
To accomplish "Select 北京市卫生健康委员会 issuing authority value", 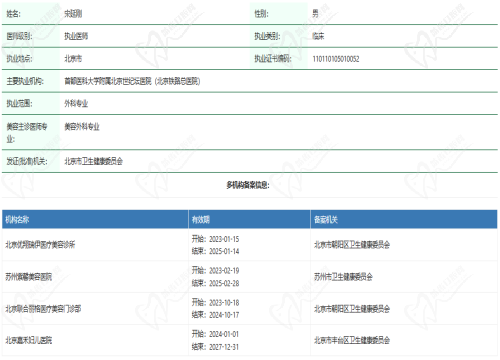I will click(x=93, y=161).
